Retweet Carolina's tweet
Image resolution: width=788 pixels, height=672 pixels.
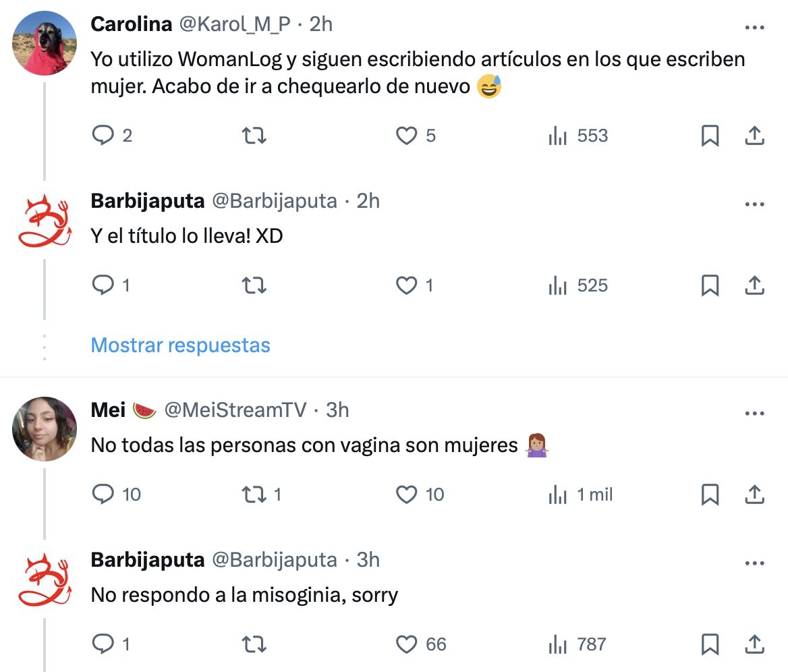click(x=254, y=136)
